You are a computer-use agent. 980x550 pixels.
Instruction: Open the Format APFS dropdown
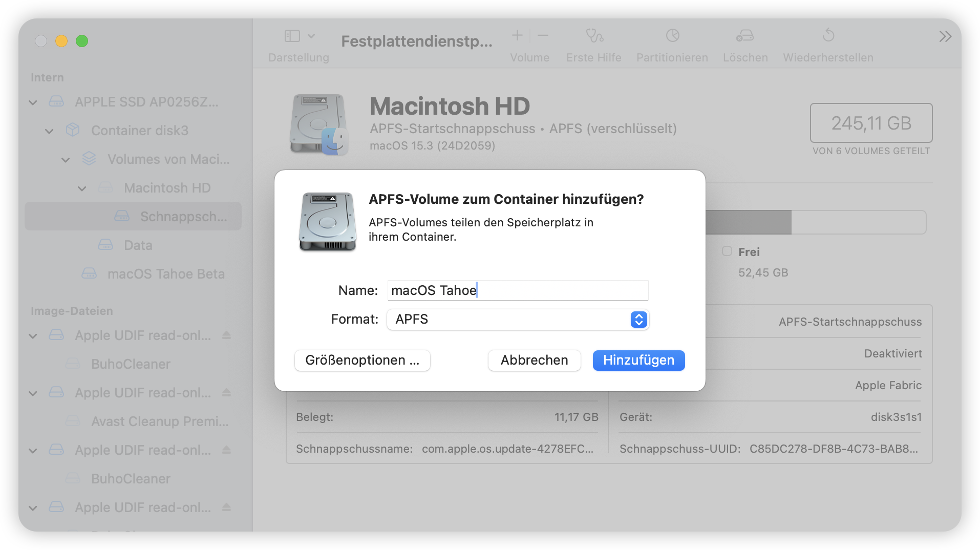tap(518, 319)
